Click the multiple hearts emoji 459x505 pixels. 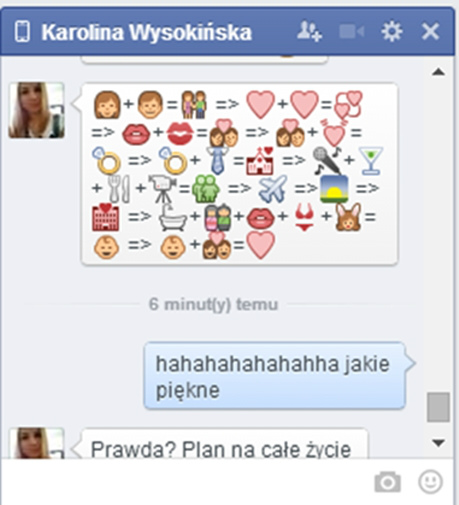coord(348,105)
